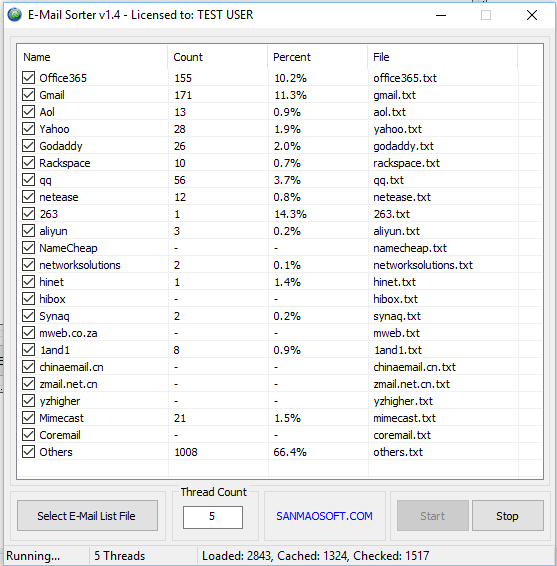Toggle the qq checkbox
557x566 pixels.
(29, 179)
